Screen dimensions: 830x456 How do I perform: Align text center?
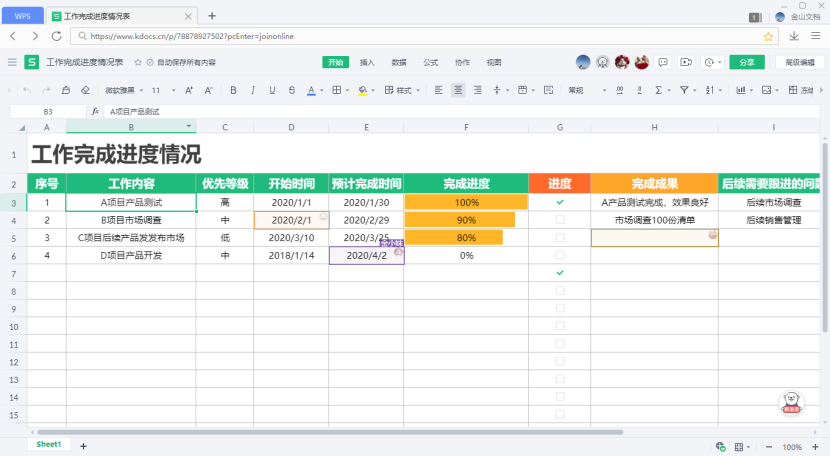(458, 91)
